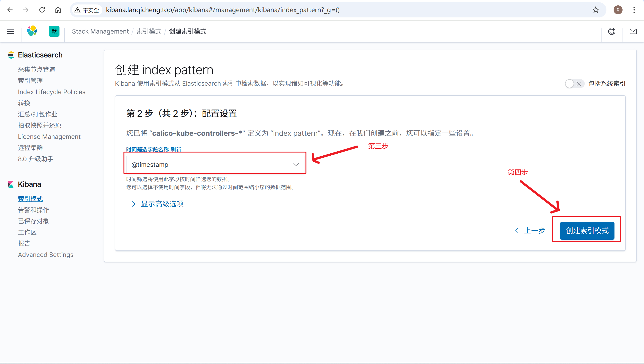Click Stack Management breadcrumb
The width and height of the screenshot is (644, 364).
(x=100, y=31)
